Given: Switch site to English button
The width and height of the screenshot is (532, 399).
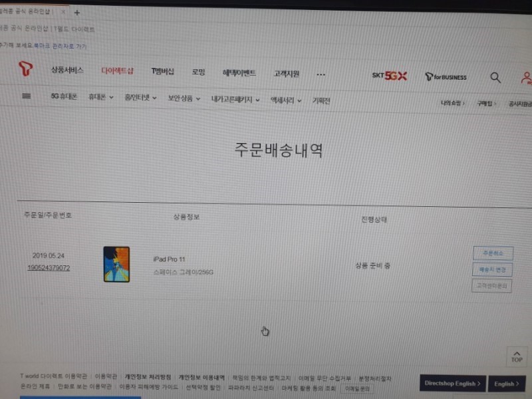Looking at the screenshot, I should (x=507, y=384).
